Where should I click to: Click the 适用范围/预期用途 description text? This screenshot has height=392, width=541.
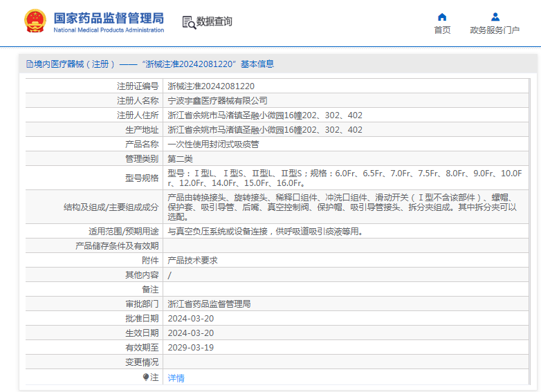[265, 231]
